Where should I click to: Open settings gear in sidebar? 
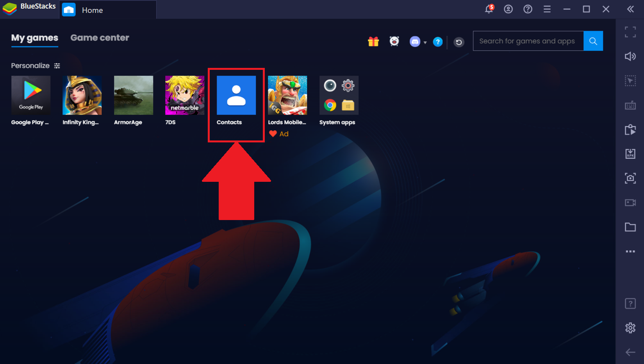pyautogui.click(x=630, y=328)
